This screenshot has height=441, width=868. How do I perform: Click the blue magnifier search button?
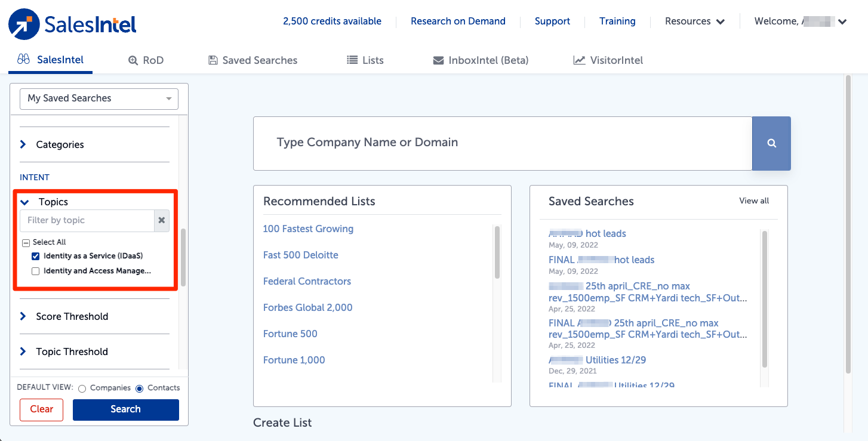tap(771, 143)
